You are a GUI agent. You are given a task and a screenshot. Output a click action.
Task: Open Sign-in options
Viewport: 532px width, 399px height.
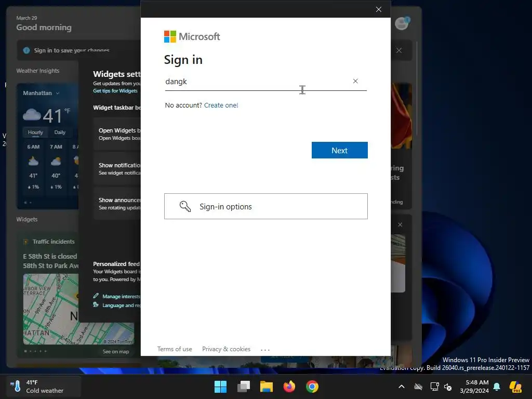(x=265, y=206)
